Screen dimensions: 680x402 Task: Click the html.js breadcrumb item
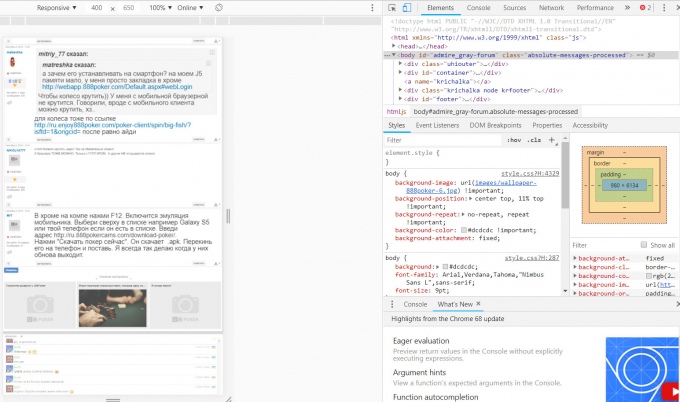point(396,111)
